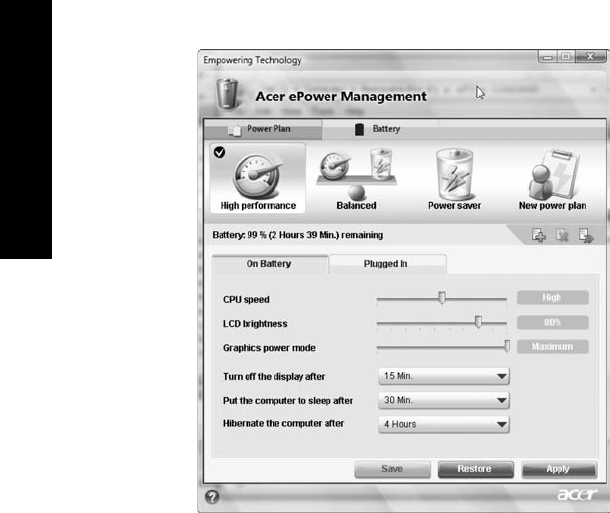
Task: Click the High CPU speed value box
Action: pos(552,298)
